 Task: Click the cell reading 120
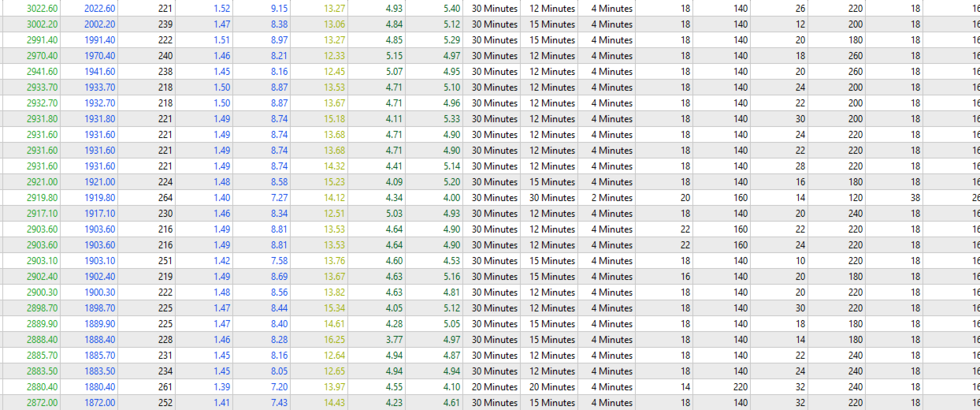856,198
